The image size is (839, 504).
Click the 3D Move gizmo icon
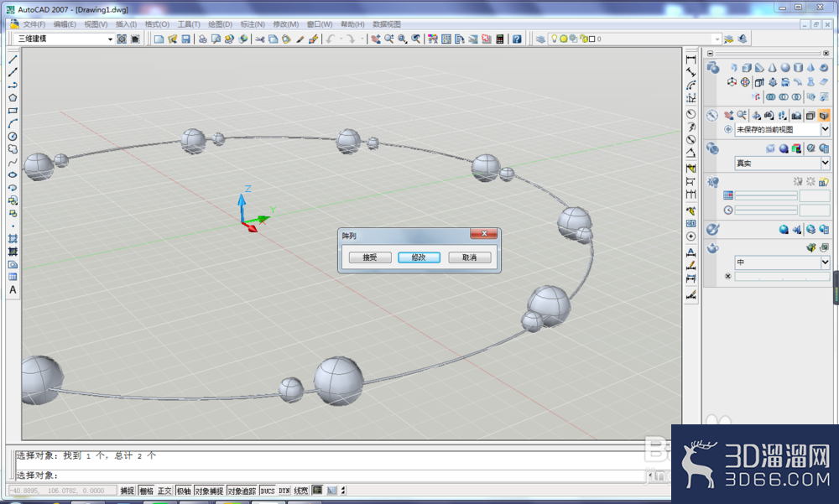732,82
